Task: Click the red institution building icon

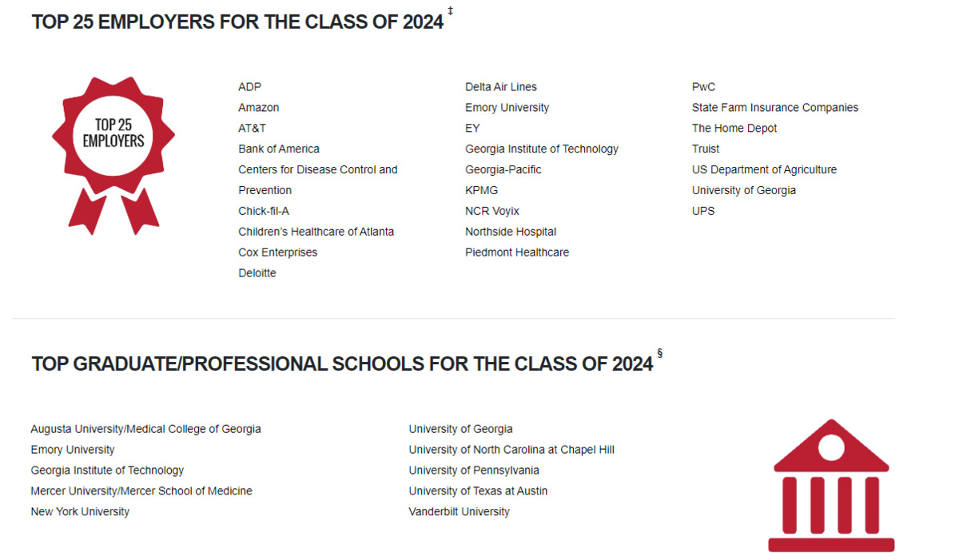Action: (831, 486)
